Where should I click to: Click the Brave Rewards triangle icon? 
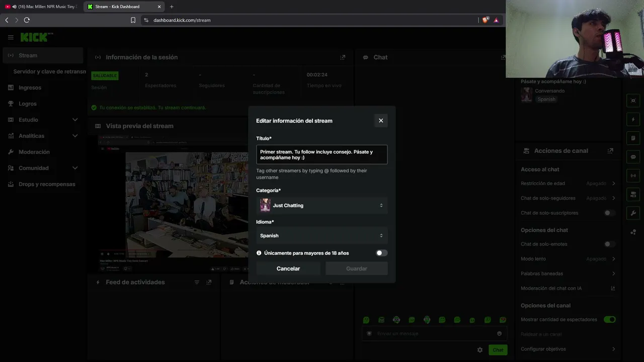pyautogui.click(x=496, y=20)
